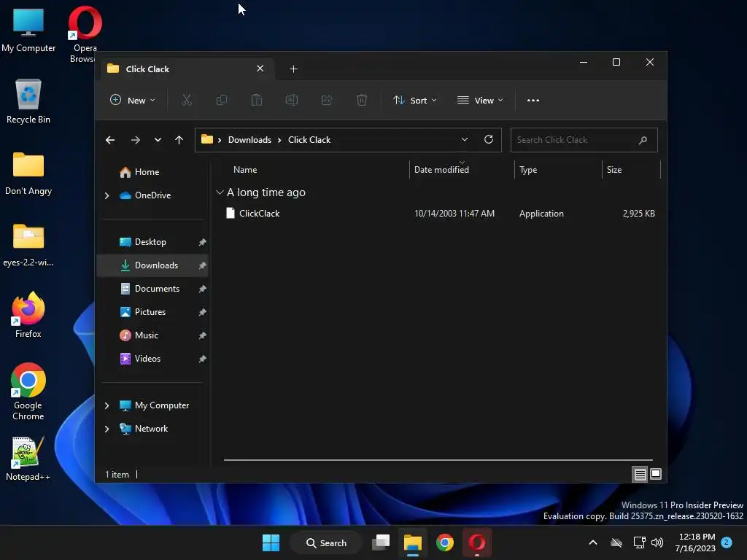747x560 pixels.
Task: Select the Don't Angry folder on desktop
Action: coord(28,174)
